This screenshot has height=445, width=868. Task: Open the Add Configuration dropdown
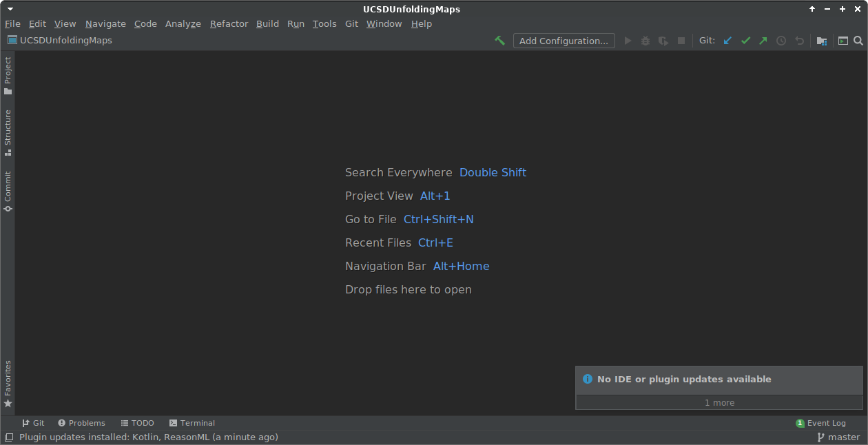click(564, 41)
